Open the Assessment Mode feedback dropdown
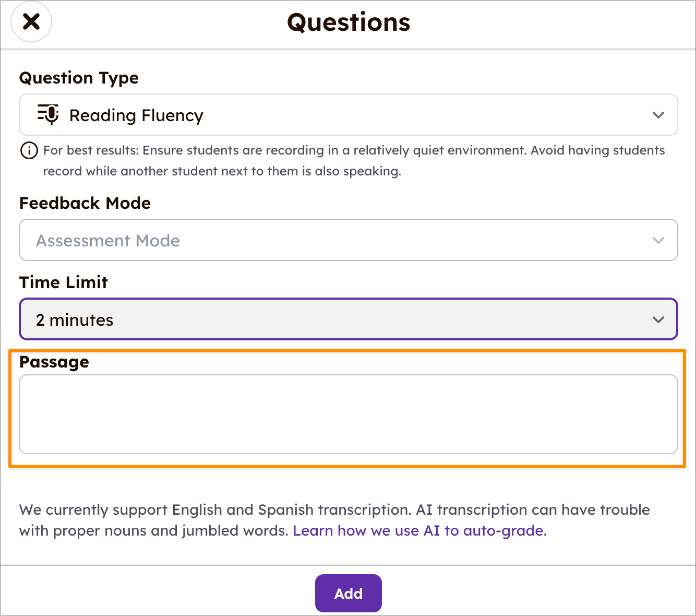 [x=348, y=240]
